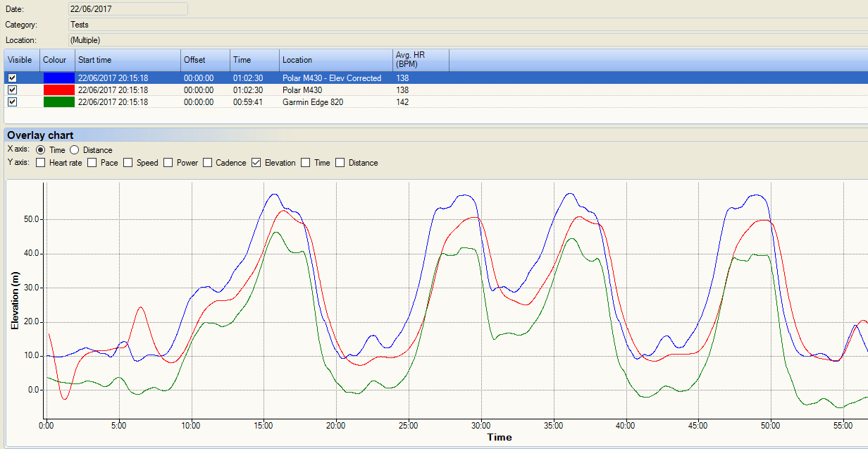Select Distance as X axis
The height and width of the screenshot is (449, 868).
tap(74, 150)
